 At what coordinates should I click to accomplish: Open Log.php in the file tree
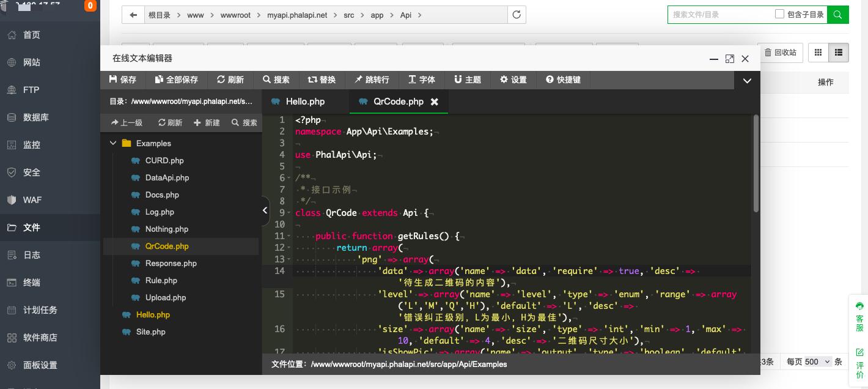click(160, 212)
